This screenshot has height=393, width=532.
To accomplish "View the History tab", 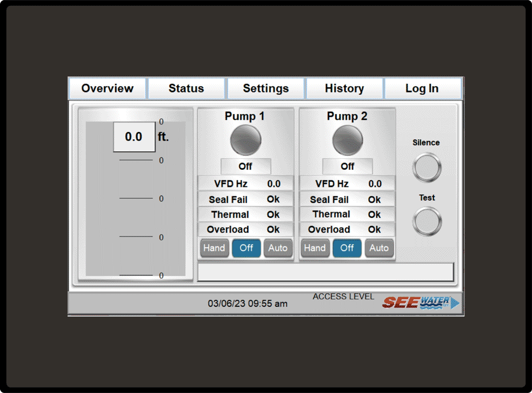I will (344, 88).
